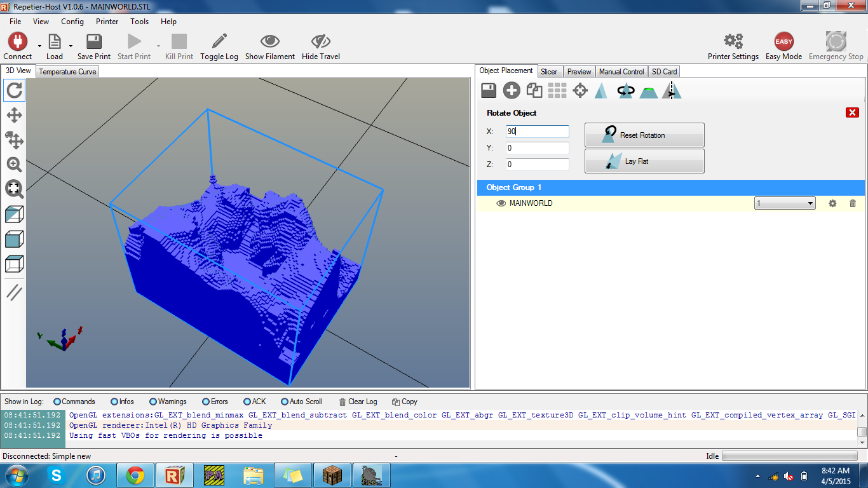Click the Fit to printer zoom icon

[14, 189]
